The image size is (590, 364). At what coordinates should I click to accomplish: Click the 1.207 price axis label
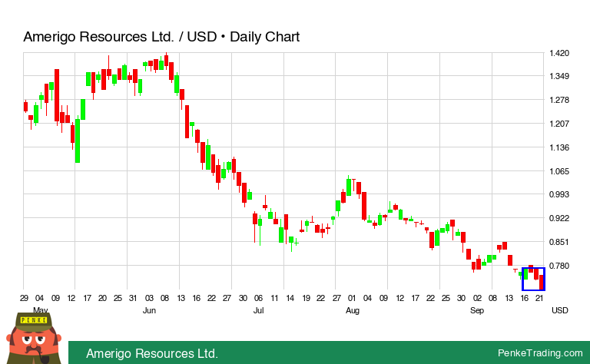tap(559, 124)
